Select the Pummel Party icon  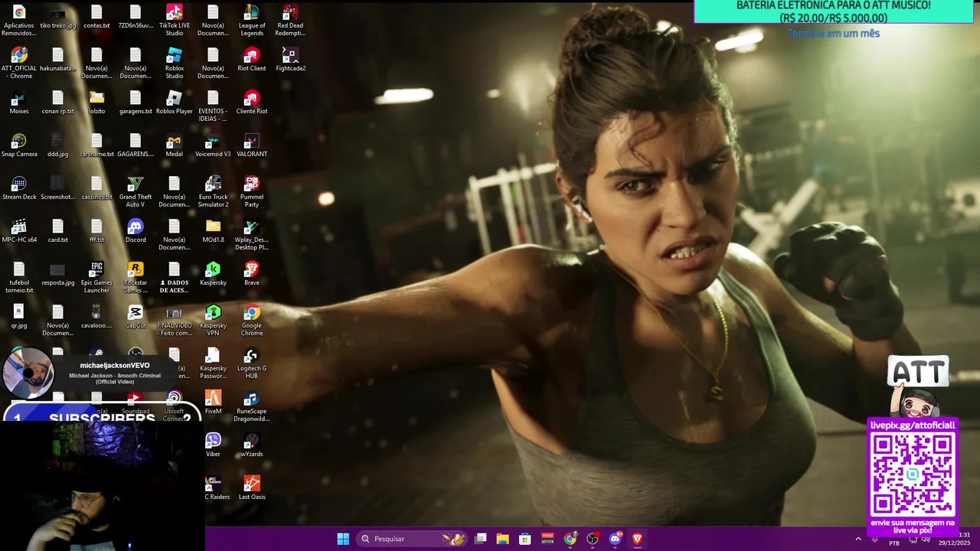(251, 191)
